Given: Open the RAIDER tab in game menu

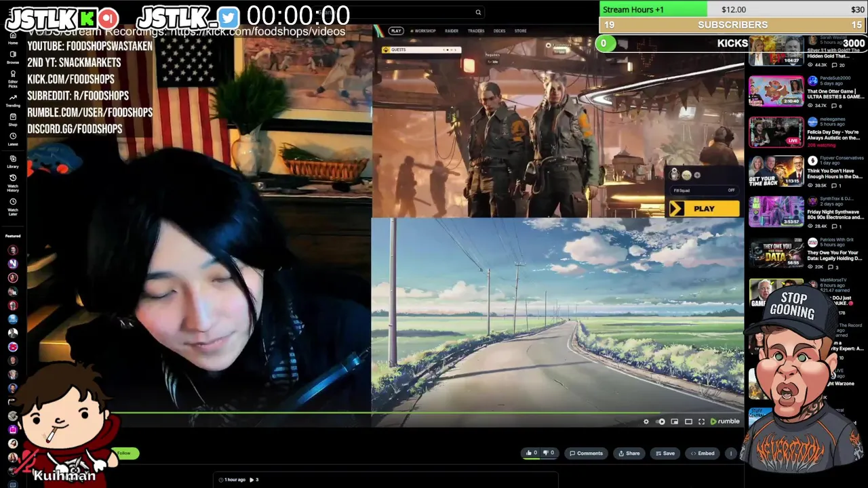Looking at the screenshot, I should pos(452,30).
